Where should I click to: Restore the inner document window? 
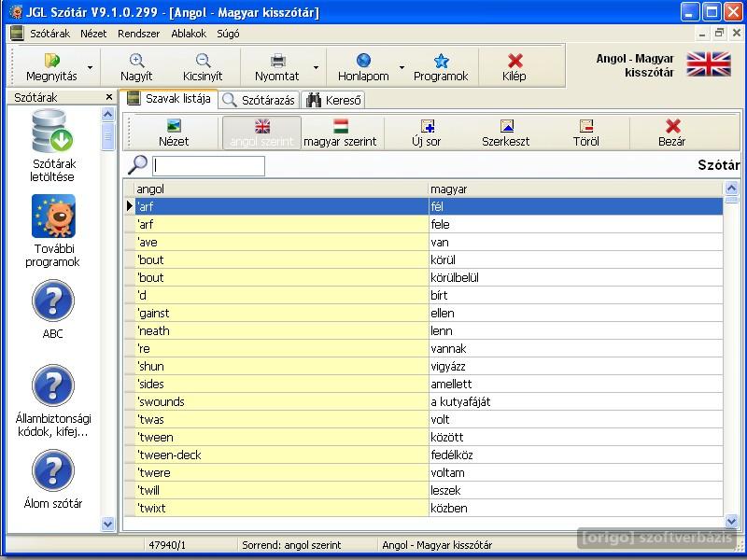pyautogui.click(x=719, y=33)
